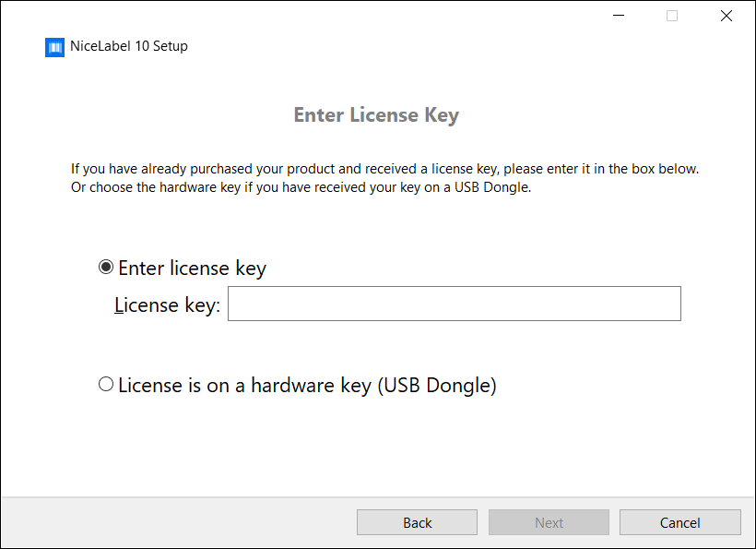This screenshot has height=549, width=756.
Task: Click the setup window icon beside the title
Action: pos(54,46)
